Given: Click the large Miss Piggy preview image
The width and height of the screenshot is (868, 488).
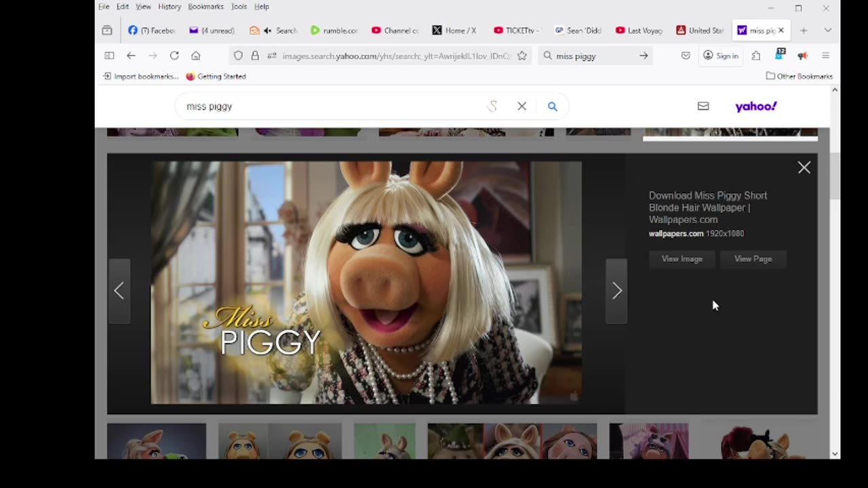Looking at the screenshot, I should coord(366,283).
